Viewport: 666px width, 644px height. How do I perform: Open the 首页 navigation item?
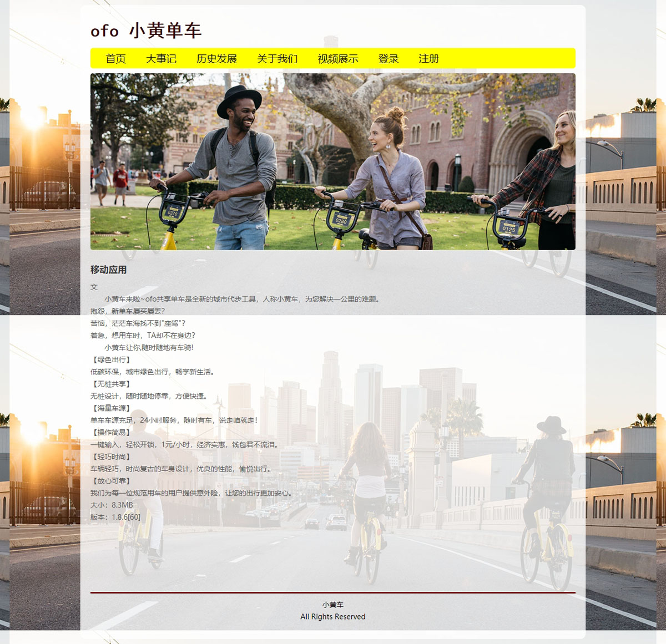(x=116, y=59)
